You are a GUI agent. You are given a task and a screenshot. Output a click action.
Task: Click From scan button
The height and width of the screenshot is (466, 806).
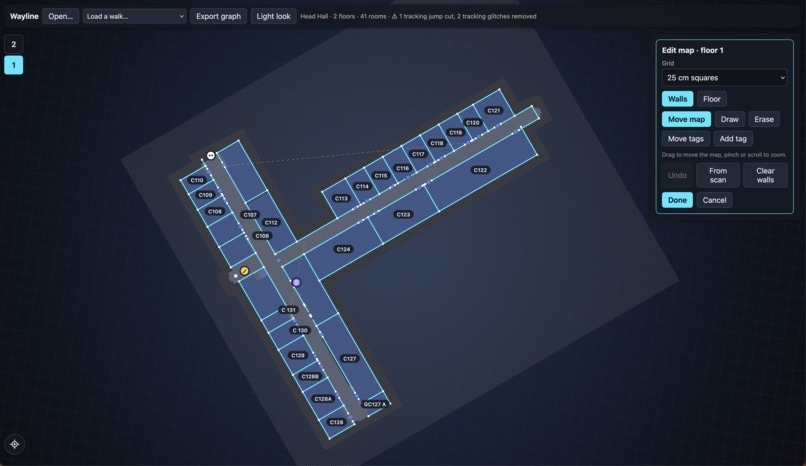tap(718, 175)
